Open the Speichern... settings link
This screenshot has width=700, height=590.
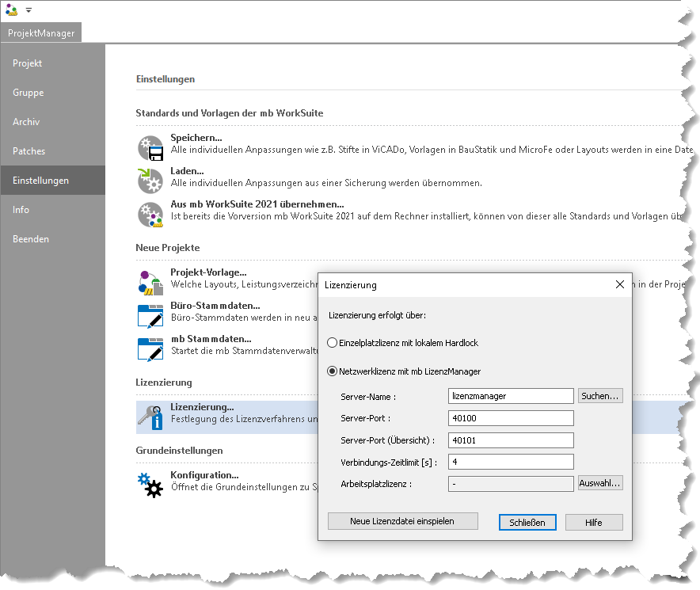(196, 138)
